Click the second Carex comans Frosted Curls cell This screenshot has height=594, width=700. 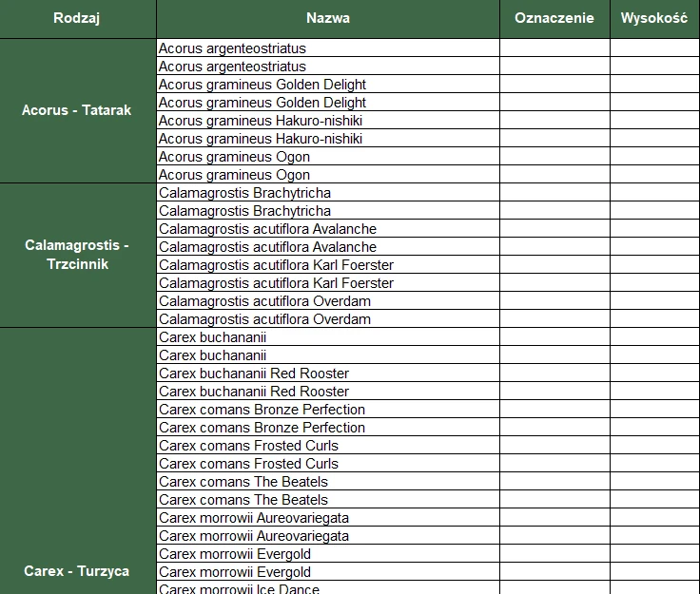click(x=328, y=464)
